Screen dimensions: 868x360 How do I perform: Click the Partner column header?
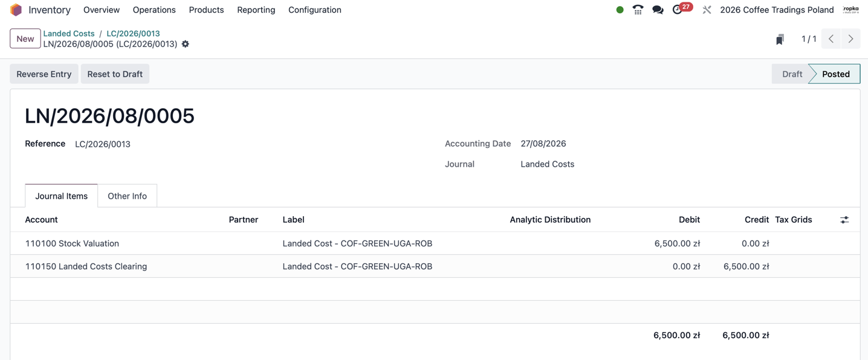(x=244, y=220)
